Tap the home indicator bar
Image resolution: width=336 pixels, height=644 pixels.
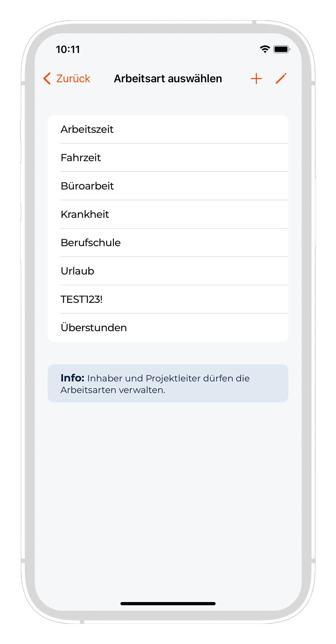168,604
